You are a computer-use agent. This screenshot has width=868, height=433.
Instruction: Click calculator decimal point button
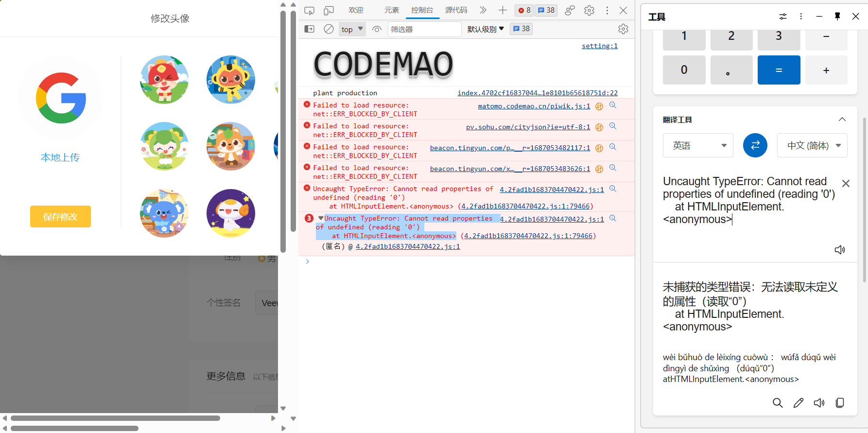tap(731, 70)
